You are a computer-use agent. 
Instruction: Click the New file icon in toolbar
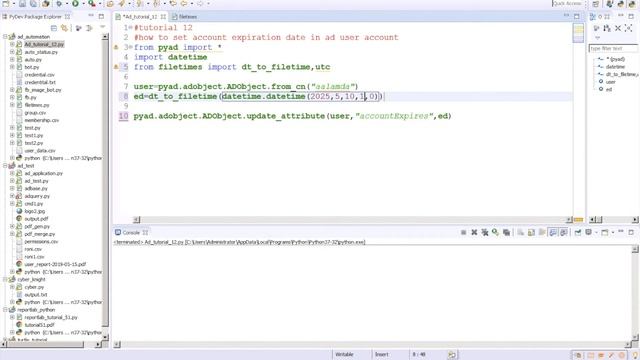pos(6,4)
